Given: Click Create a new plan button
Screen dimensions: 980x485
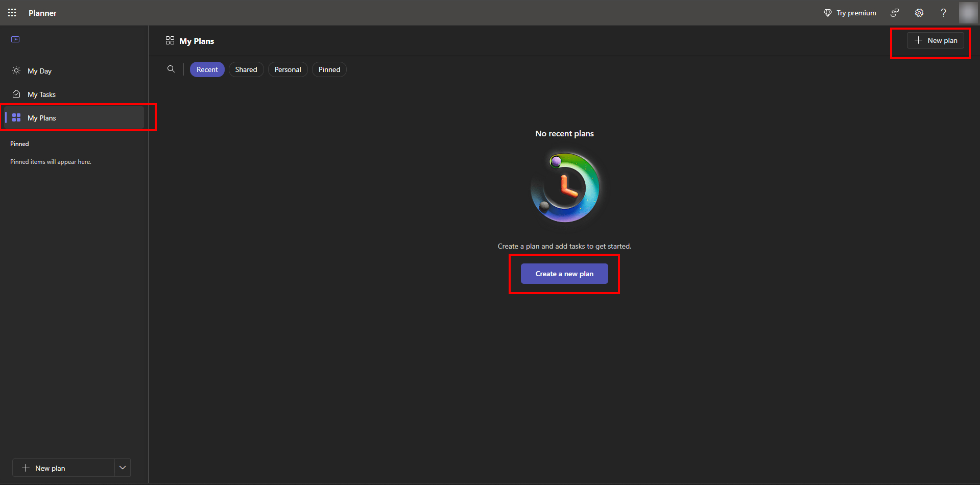Looking at the screenshot, I should [564, 274].
